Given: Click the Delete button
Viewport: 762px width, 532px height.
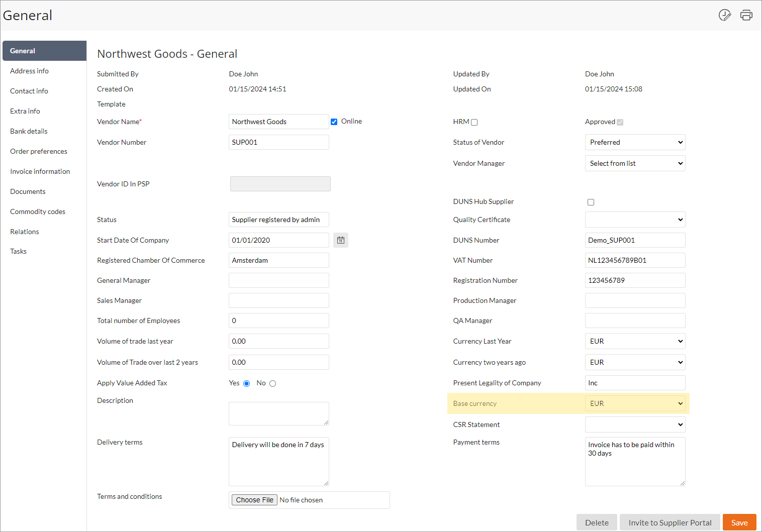Looking at the screenshot, I should pos(597,522).
